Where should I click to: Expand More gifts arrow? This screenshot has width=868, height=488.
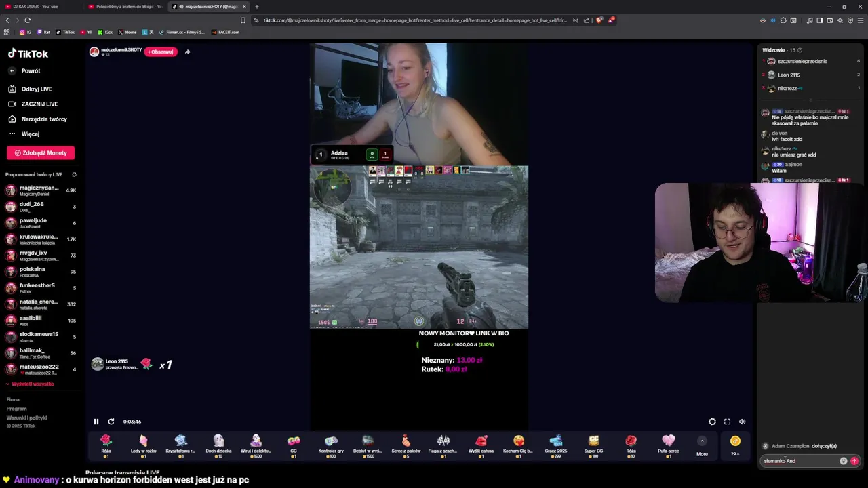pyautogui.click(x=702, y=441)
